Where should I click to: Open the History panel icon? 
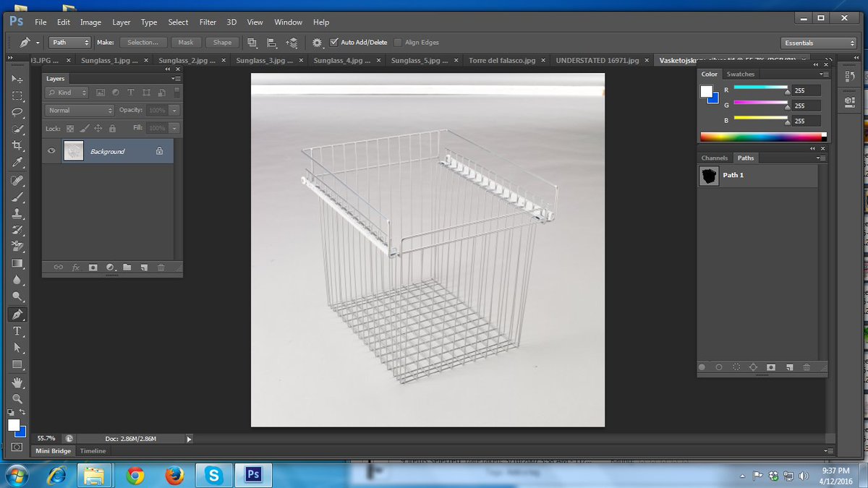849,78
